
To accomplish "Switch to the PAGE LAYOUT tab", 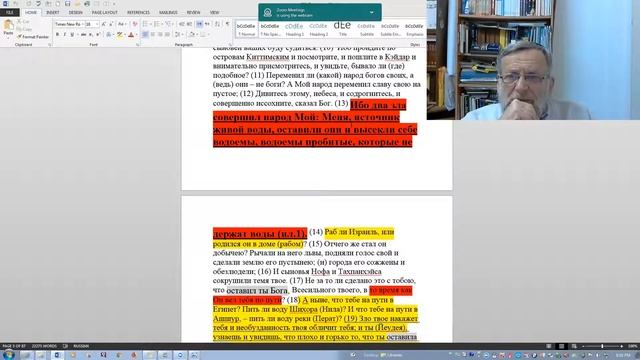I will 104,13.
